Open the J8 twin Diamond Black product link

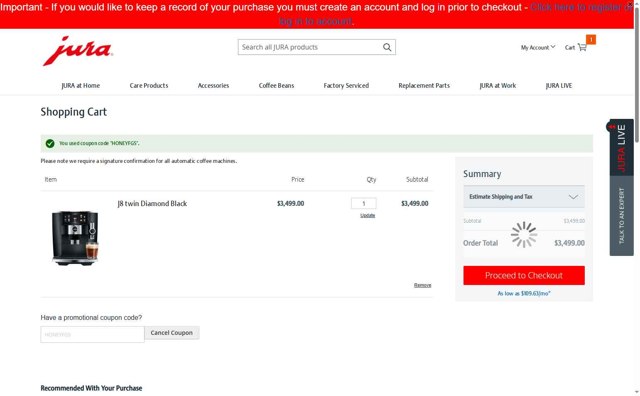coord(152,203)
